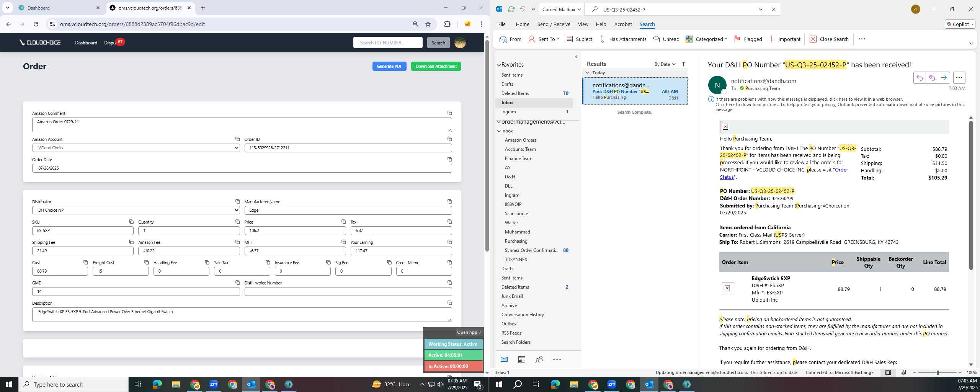
Task: Switch to Outlook Mail view icon
Action: click(504, 359)
